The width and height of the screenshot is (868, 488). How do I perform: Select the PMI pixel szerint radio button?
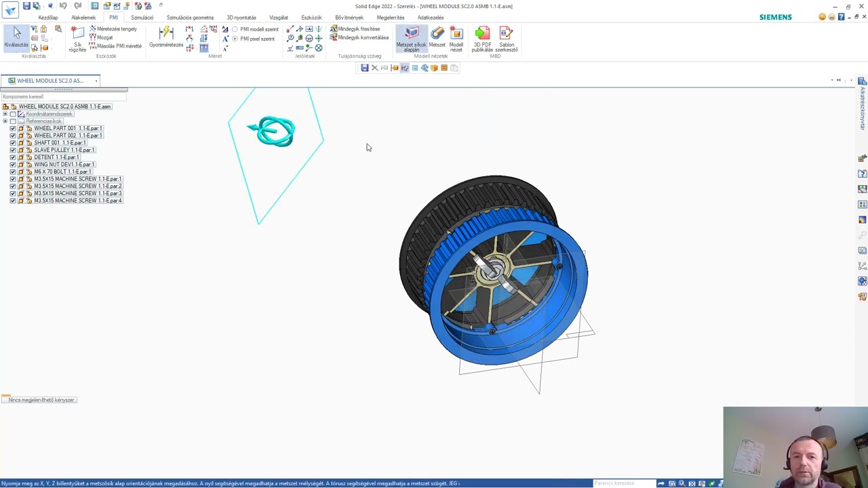pyautogui.click(x=235, y=39)
